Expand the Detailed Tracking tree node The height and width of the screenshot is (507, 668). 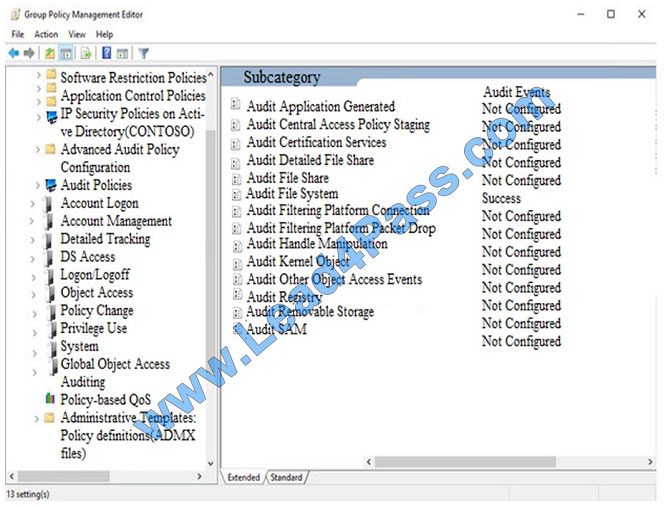(33, 240)
